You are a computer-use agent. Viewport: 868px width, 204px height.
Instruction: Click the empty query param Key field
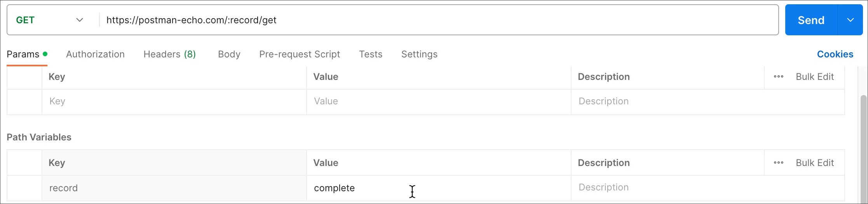coord(174,102)
